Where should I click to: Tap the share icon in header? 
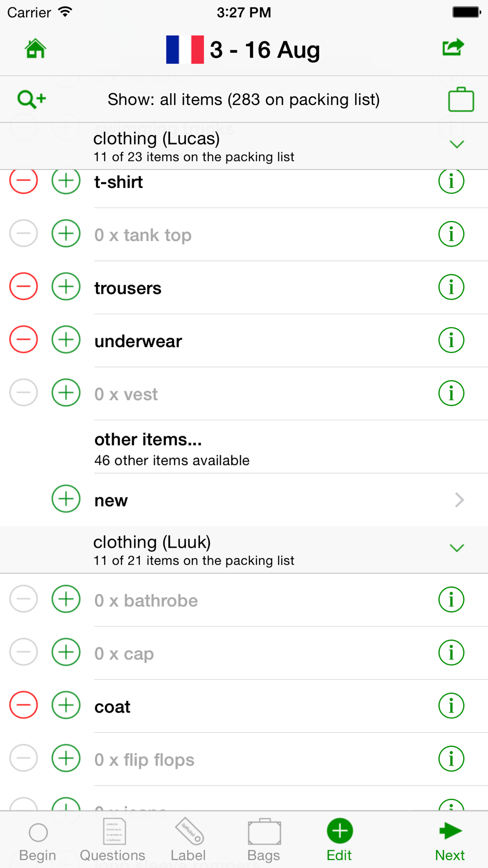453,48
